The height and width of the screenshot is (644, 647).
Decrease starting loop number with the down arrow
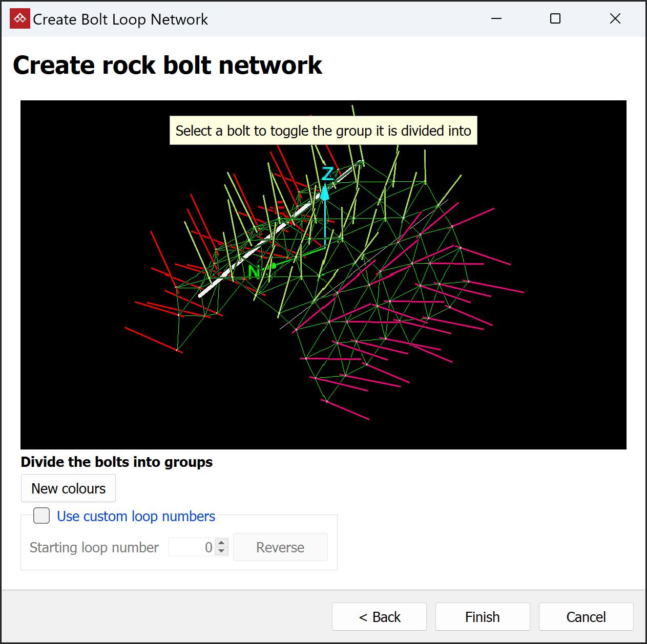pos(221,551)
